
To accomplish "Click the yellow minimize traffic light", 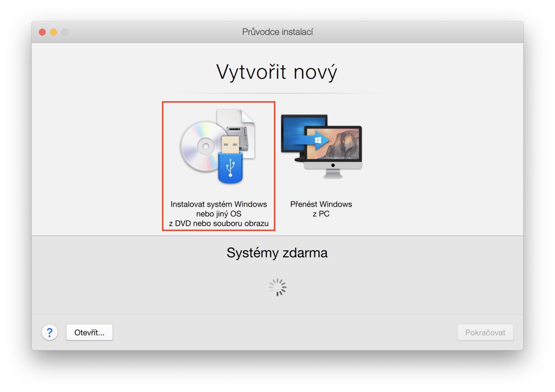I will pyautogui.click(x=53, y=32).
